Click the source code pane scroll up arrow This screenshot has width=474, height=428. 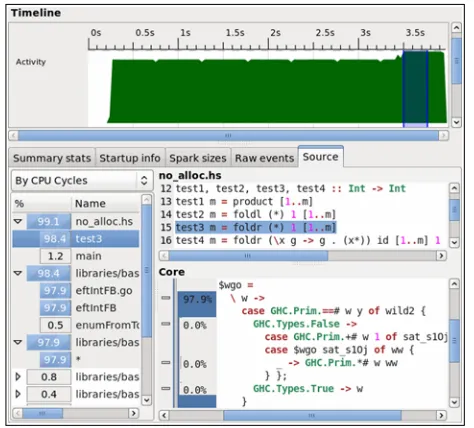454,188
